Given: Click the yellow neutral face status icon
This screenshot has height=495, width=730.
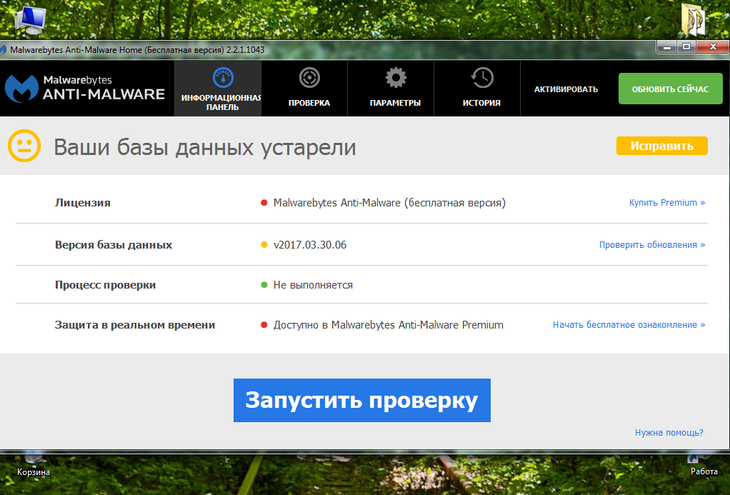Looking at the screenshot, I should [24, 146].
